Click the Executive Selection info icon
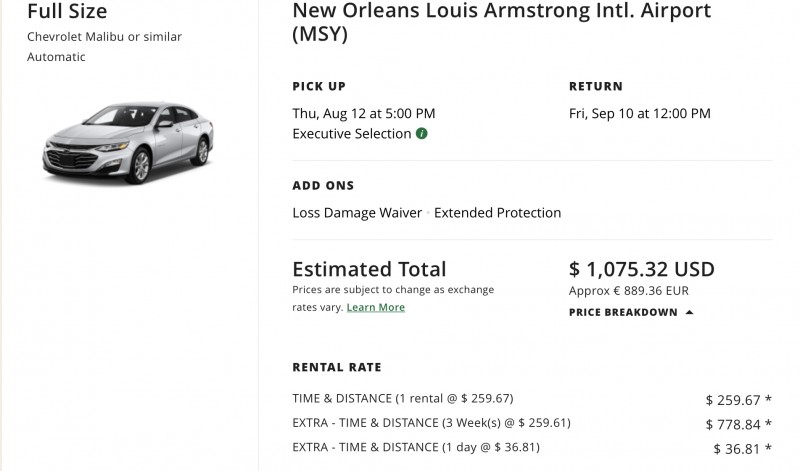 point(422,134)
